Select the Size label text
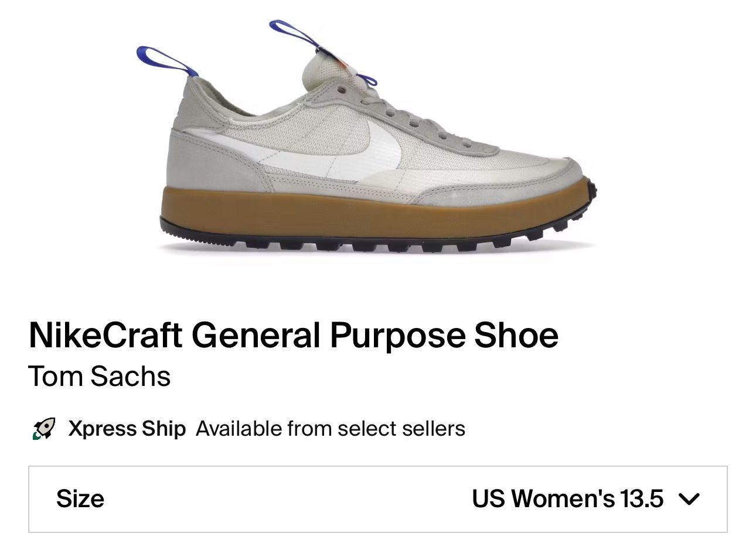Viewport: 756px width, 547px height. [x=80, y=499]
